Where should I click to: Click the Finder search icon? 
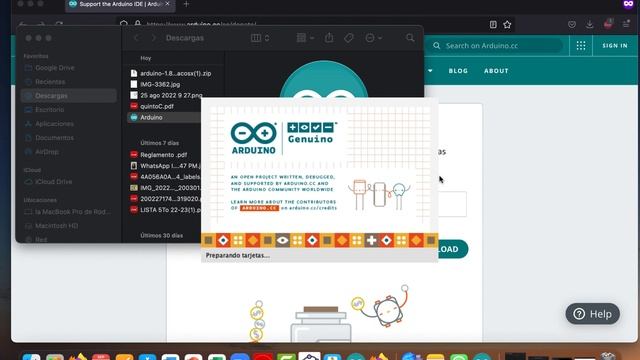pos(410,38)
